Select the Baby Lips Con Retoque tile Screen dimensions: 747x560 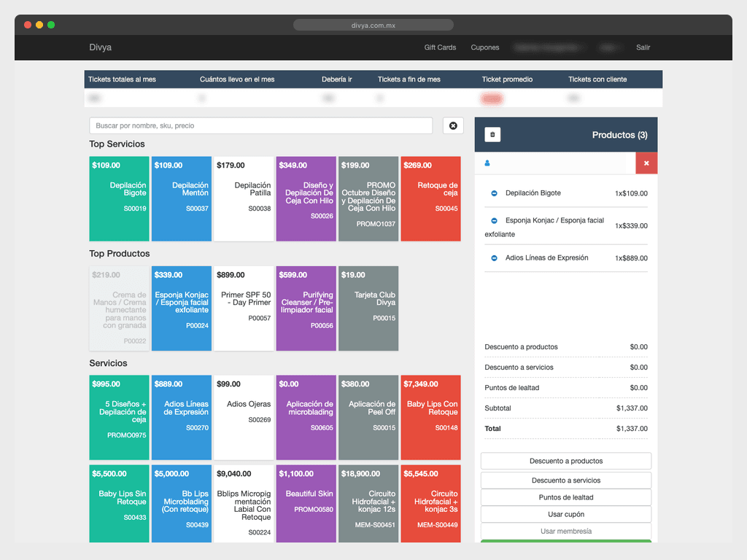tap(430, 417)
